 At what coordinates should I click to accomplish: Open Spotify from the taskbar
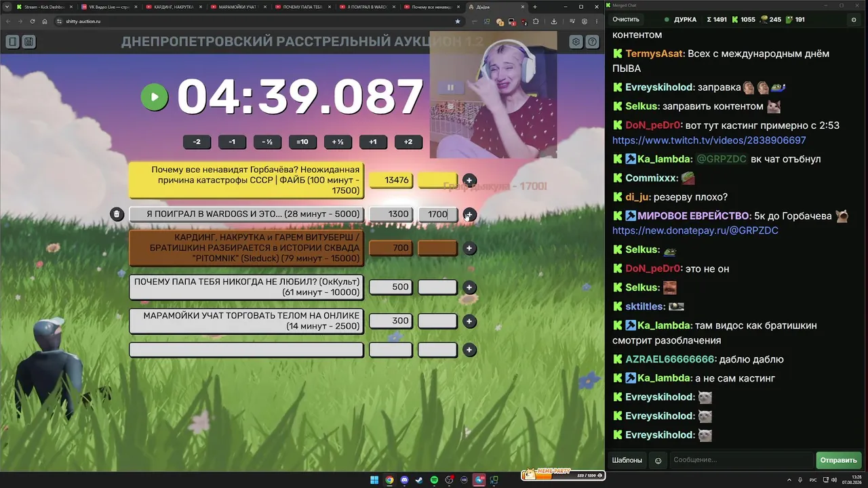tap(434, 481)
